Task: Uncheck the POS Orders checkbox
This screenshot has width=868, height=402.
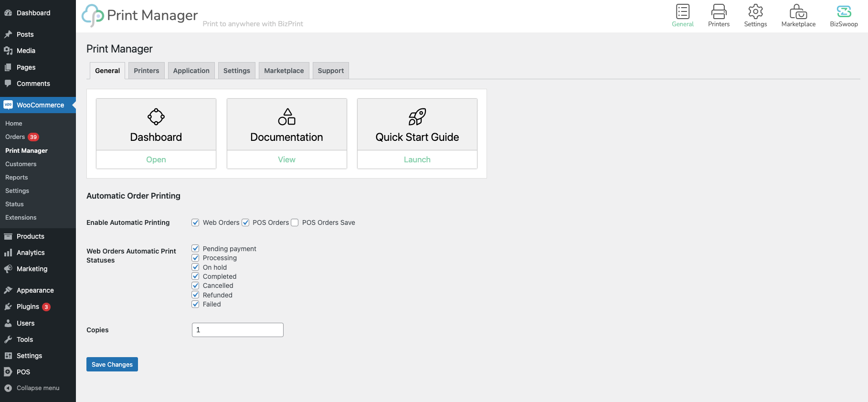Action: click(x=245, y=222)
